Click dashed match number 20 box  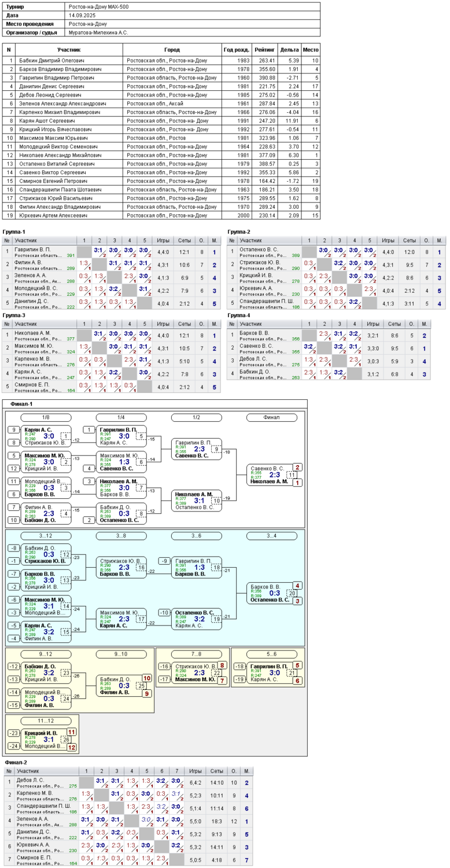[292, 593]
